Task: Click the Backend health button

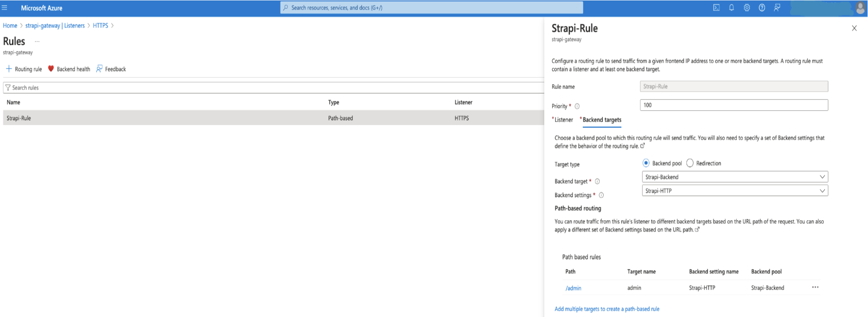Action: click(69, 69)
